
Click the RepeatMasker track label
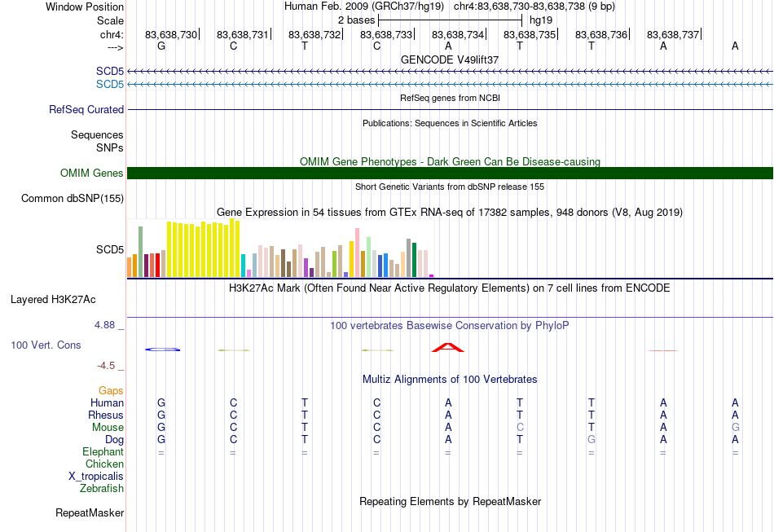[90, 512]
